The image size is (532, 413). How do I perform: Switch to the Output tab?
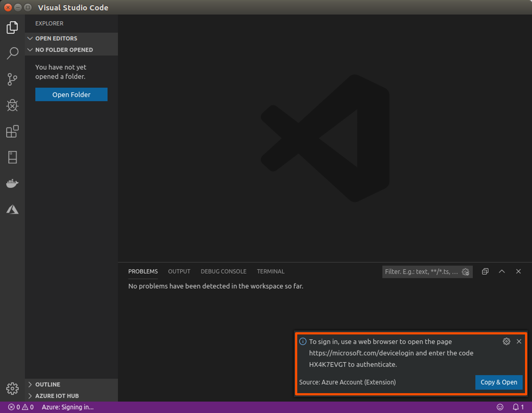(179, 271)
